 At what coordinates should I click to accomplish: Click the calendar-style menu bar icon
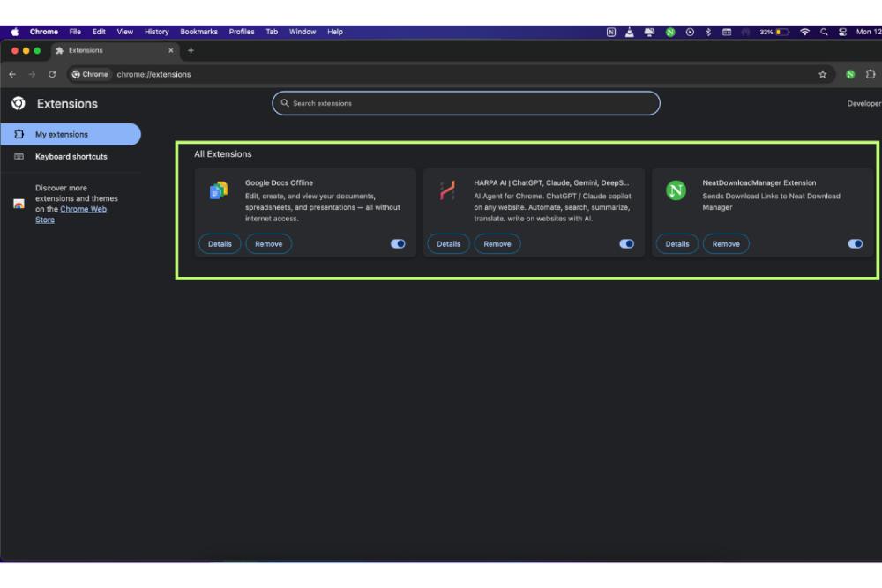coord(727,32)
